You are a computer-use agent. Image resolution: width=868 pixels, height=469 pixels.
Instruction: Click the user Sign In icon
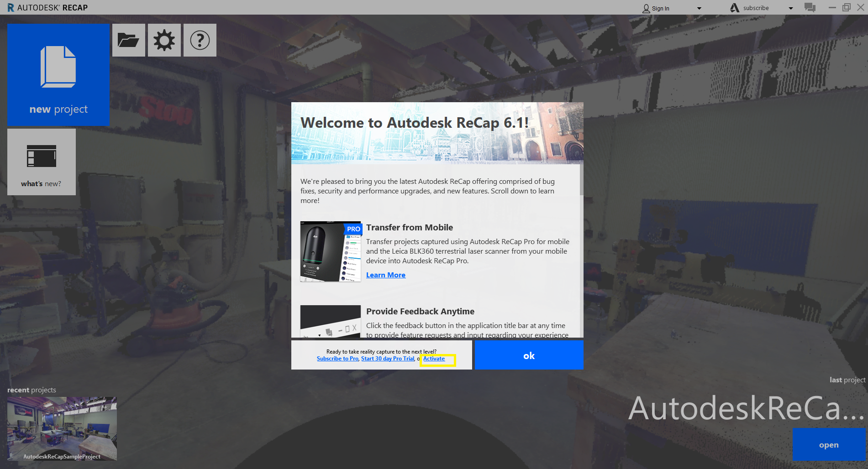(646, 8)
